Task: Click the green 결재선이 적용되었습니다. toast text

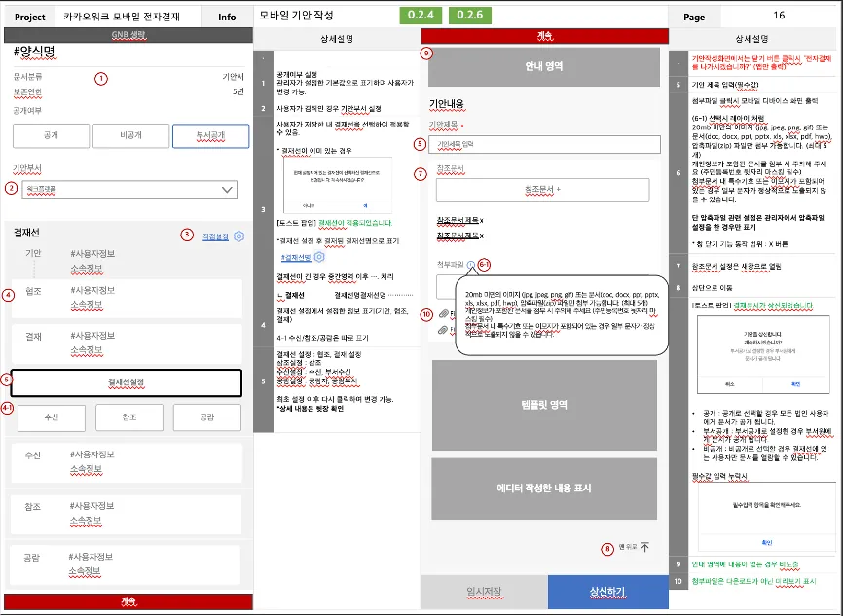Action: coord(355,223)
